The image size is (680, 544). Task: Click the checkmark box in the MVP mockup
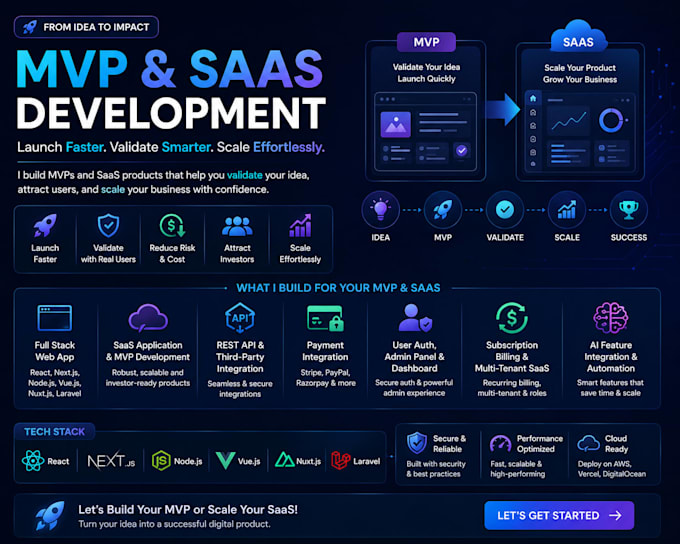[461, 151]
